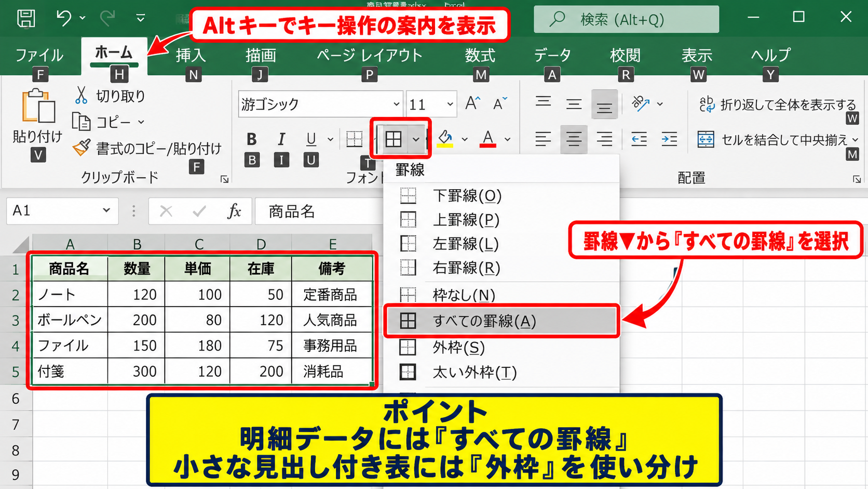Toggle italic formatting
This screenshot has height=489, width=868.
(x=281, y=139)
